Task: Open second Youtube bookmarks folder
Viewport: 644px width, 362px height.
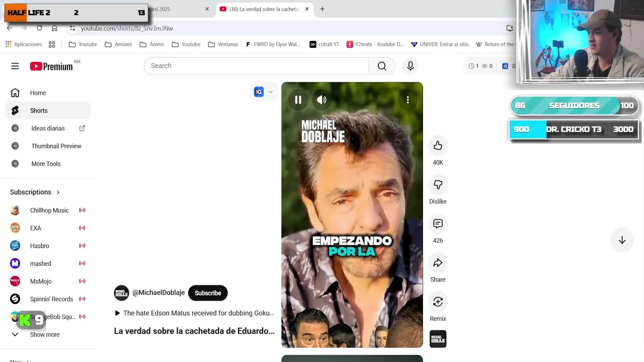Action: [186, 44]
